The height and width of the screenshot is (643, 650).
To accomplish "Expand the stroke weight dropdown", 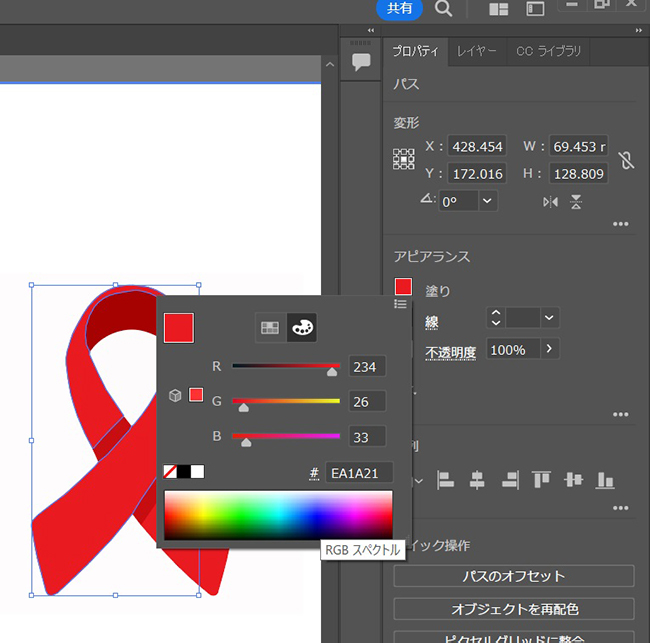I will (x=549, y=318).
